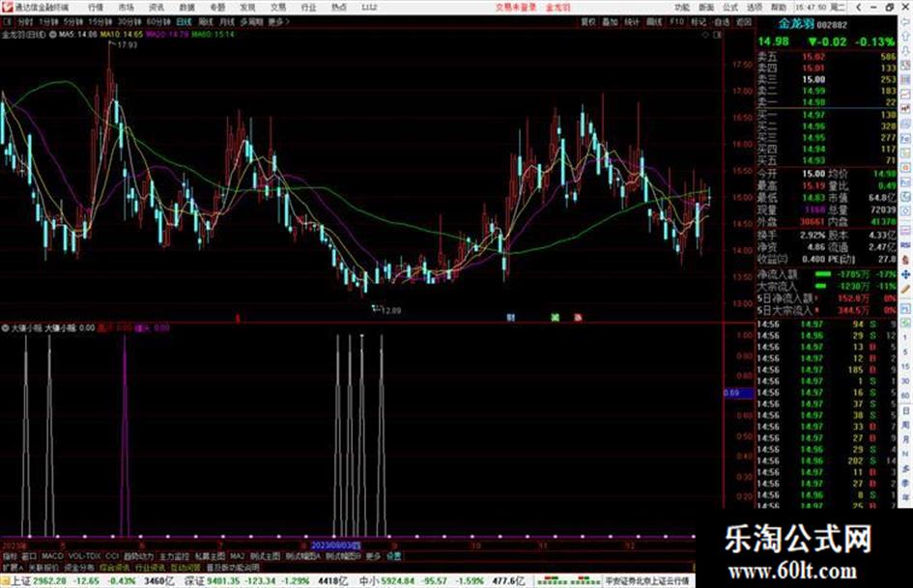Click the highlighted date marker on the timeline

[336, 546]
